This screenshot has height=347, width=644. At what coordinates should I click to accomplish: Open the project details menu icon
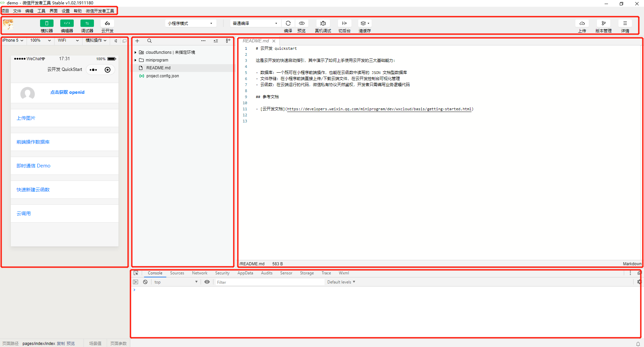[x=625, y=23]
